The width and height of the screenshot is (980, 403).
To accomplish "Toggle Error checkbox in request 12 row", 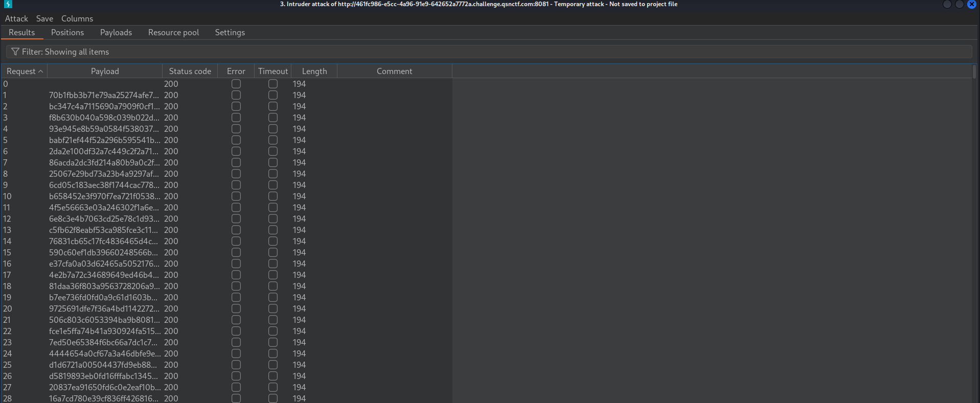I will pos(236,219).
